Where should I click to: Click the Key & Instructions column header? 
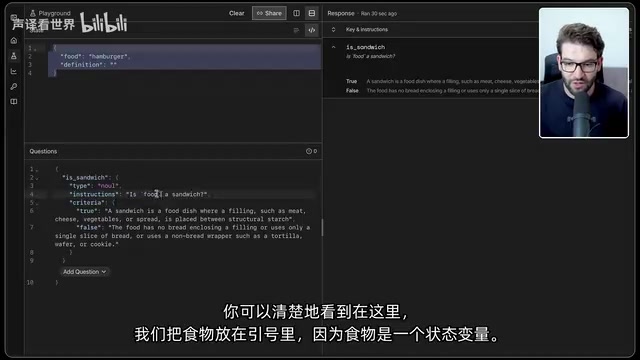tap(367, 29)
